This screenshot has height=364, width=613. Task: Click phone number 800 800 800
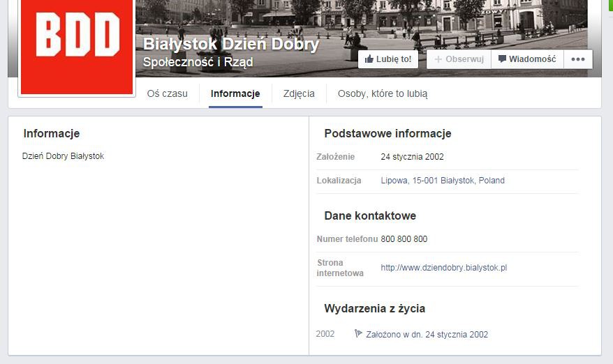(x=404, y=239)
